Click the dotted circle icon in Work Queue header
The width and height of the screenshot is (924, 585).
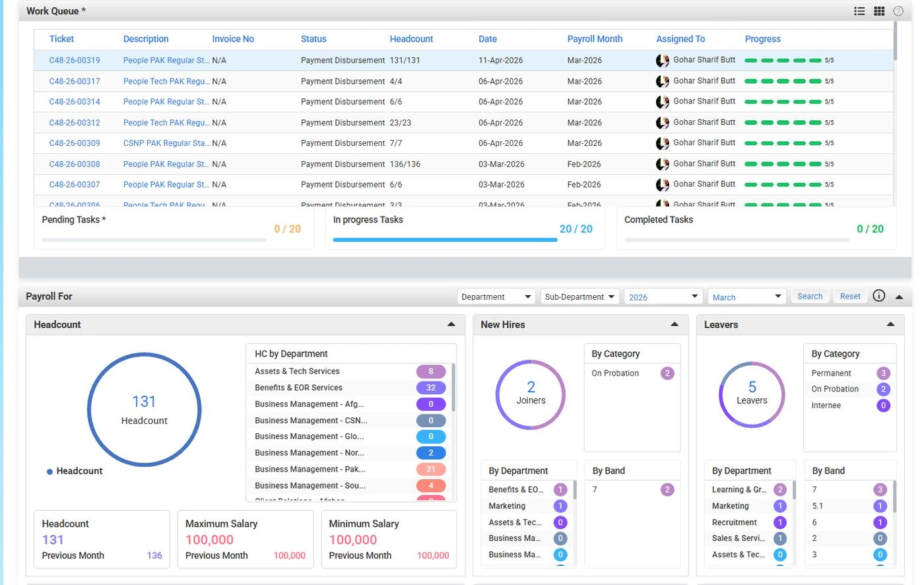898,11
